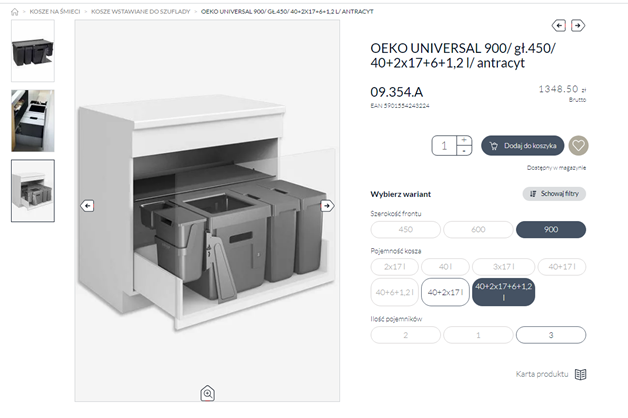The height and width of the screenshot is (418, 628).
Task: Go to previous product with top arrow
Action: click(x=558, y=25)
